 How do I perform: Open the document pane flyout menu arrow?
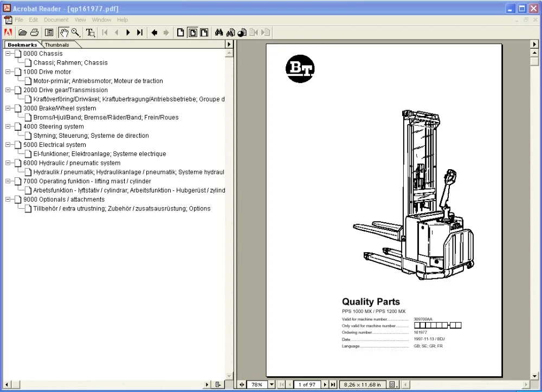tap(534, 44)
